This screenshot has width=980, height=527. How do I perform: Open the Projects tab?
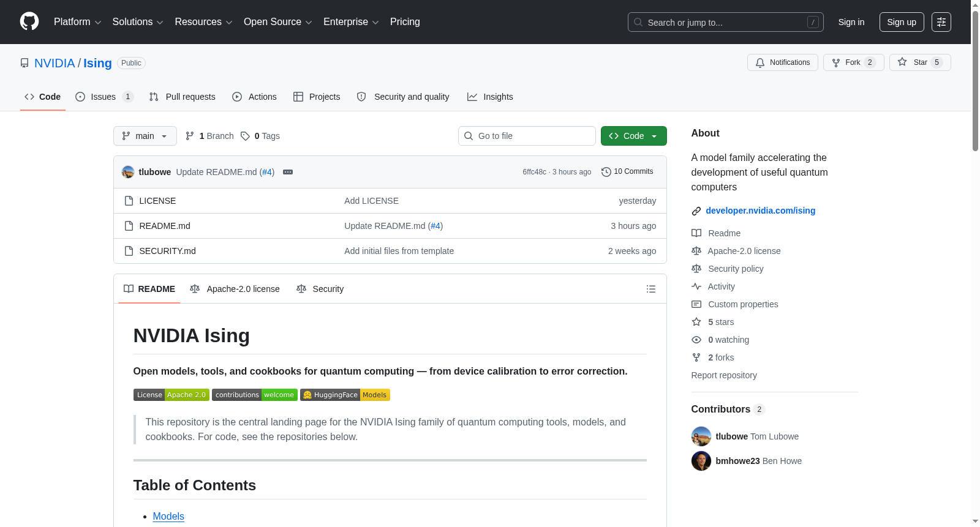pyautogui.click(x=317, y=97)
